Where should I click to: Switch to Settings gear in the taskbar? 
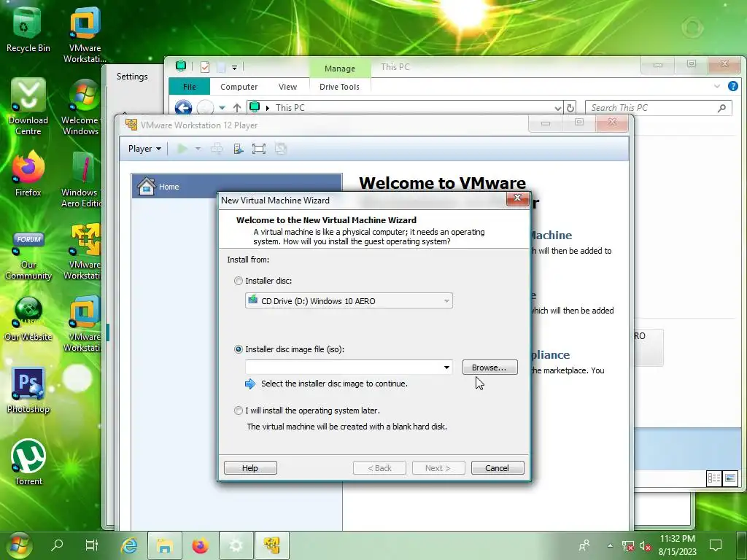[x=236, y=545]
